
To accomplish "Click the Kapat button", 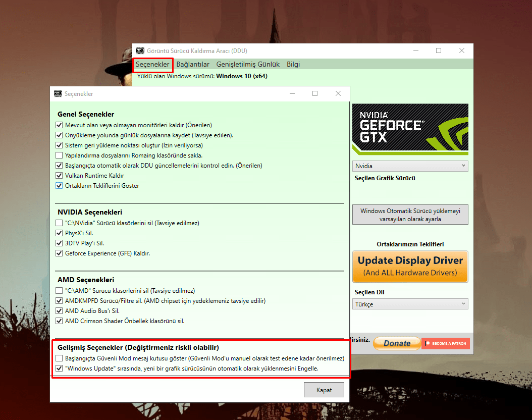I will point(324,390).
